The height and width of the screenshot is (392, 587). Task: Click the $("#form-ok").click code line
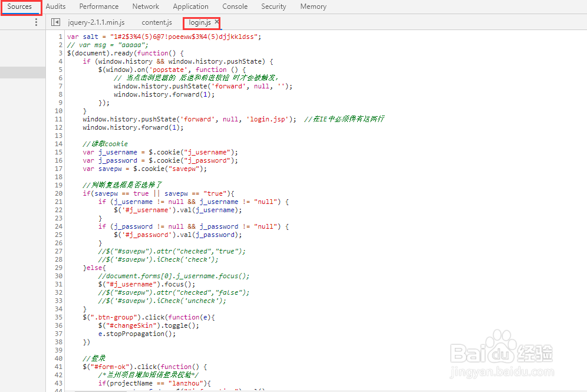pos(145,367)
